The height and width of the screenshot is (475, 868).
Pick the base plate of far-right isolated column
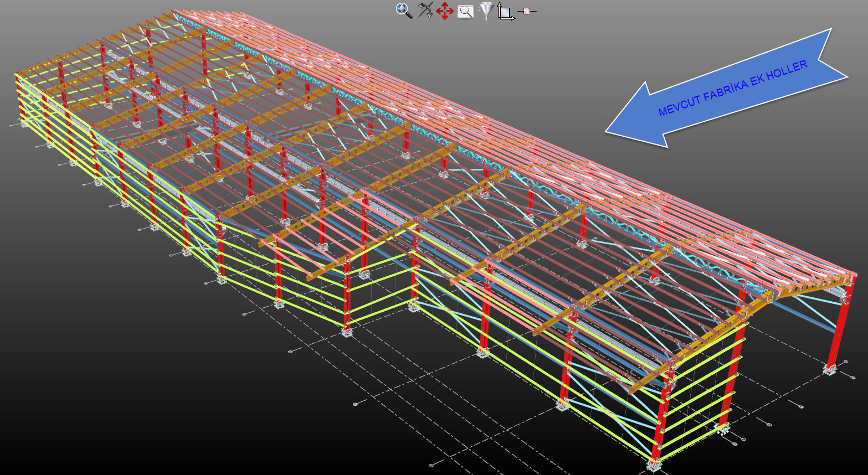coord(829,369)
